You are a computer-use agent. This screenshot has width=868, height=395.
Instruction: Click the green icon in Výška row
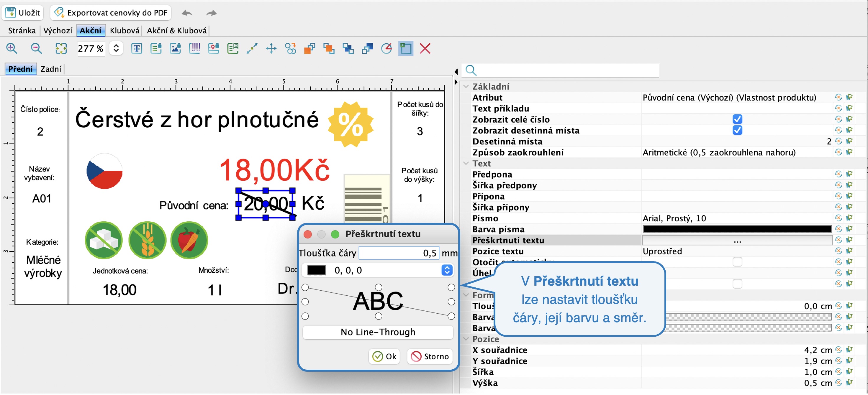(x=849, y=383)
